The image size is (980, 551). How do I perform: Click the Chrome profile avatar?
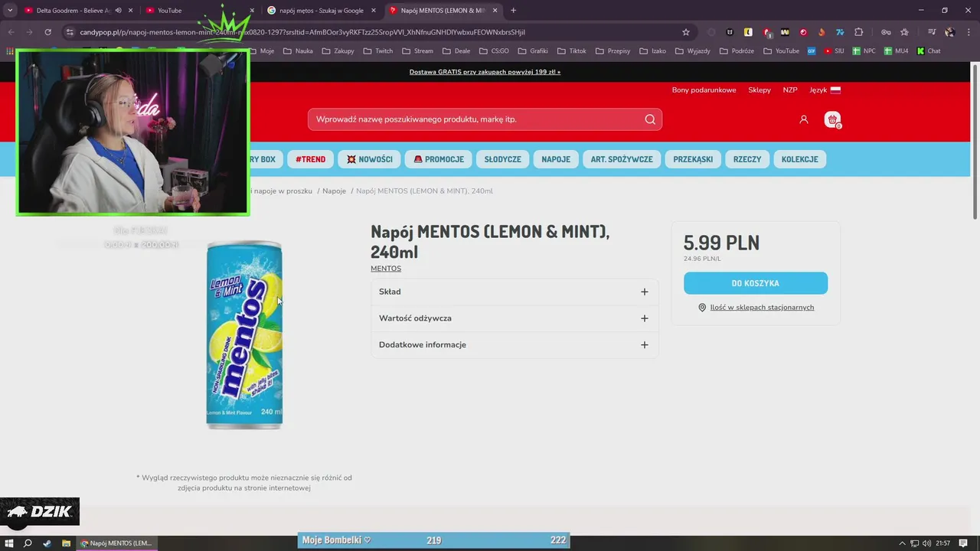950,32
